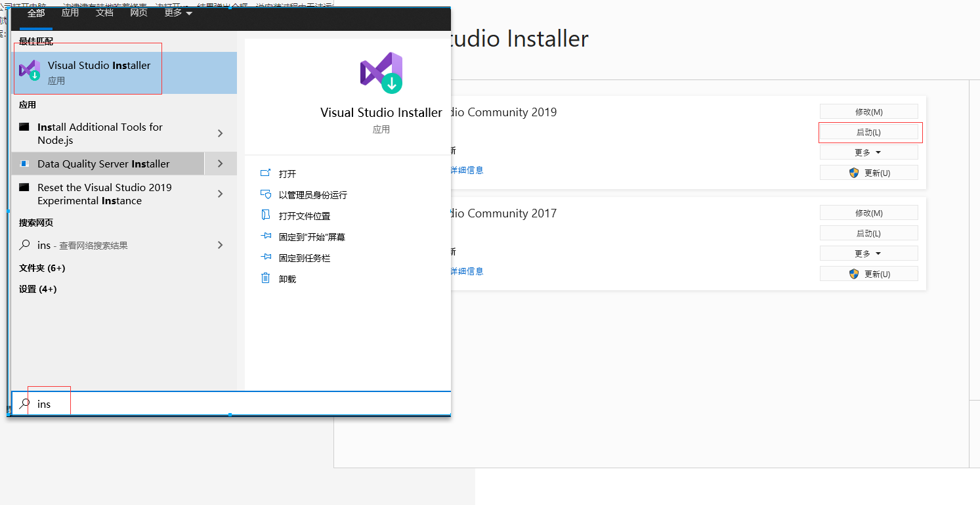Click the Install Additional Tools for Node.js icon
Screen dimensions: 980x505
(x=24, y=127)
